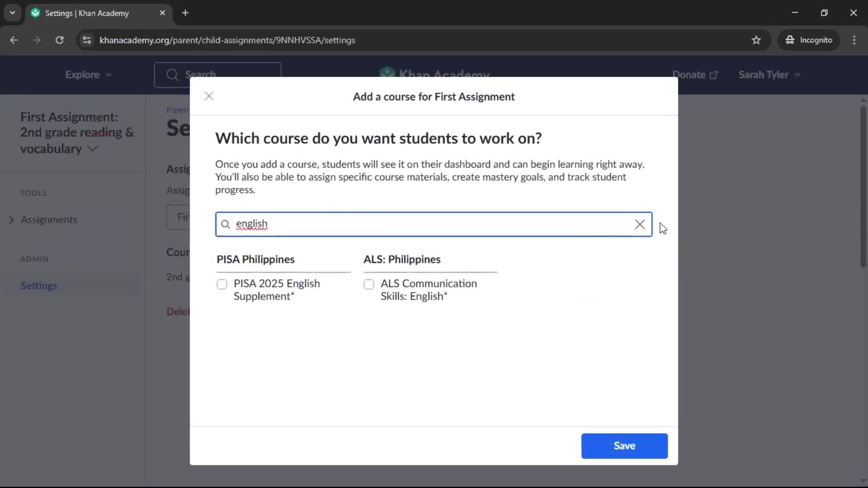
Task: Open the Donate external link
Action: [695, 75]
